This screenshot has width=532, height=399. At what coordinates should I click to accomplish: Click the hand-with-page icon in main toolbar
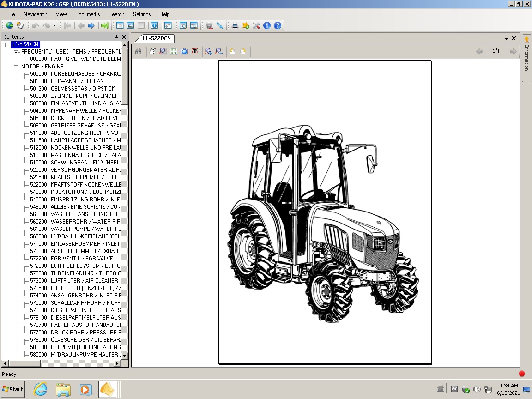click(x=20, y=25)
